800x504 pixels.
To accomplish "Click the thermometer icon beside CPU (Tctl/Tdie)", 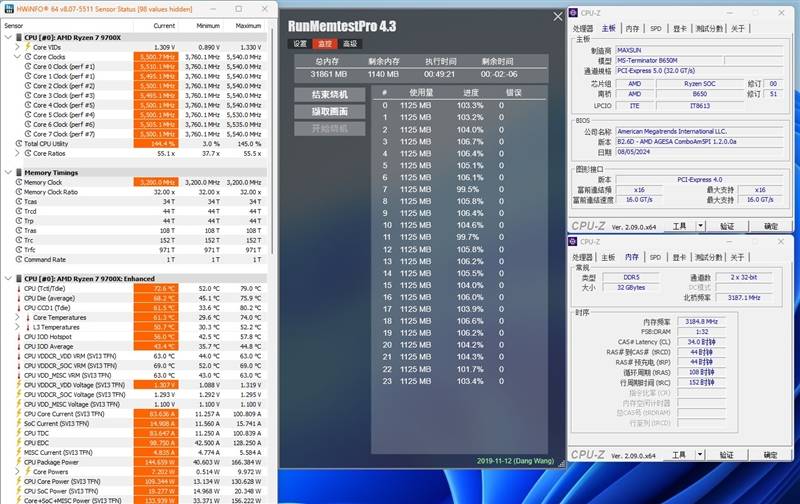I will tap(17, 288).
